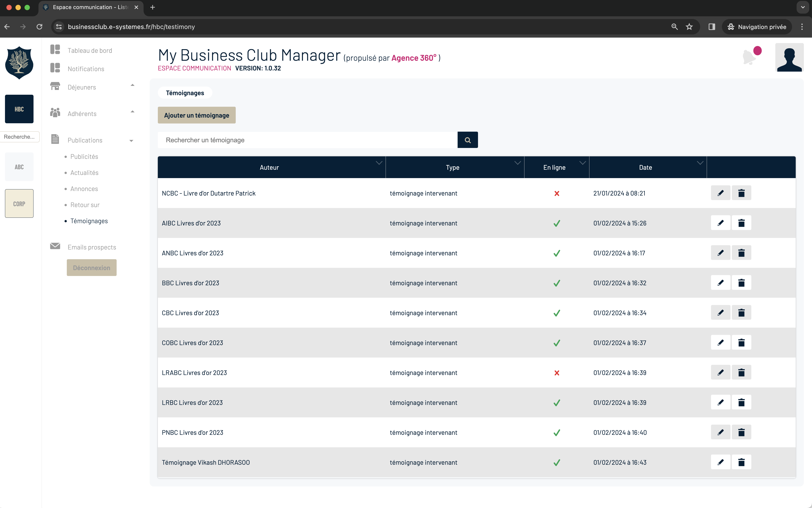Edit the LRABC Livres d'or 2023 entry
The height and width of the screenshot is (508, 812).
[720, 373]
